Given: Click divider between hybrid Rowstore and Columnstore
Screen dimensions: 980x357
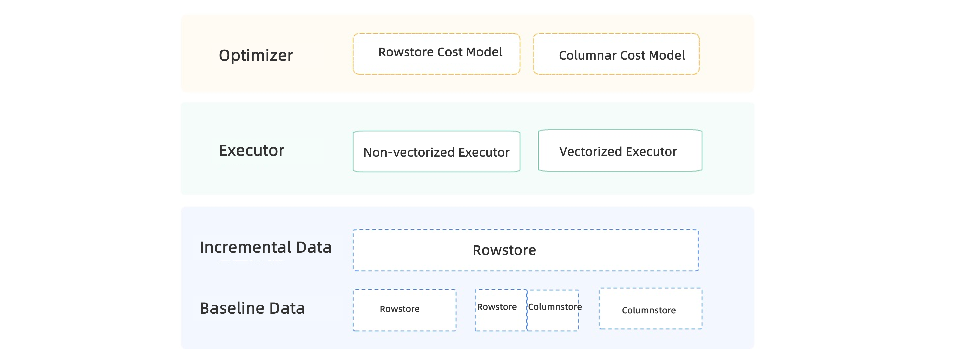Looking at the screenshot, I should pyautogui.click(x=527, y=320).
